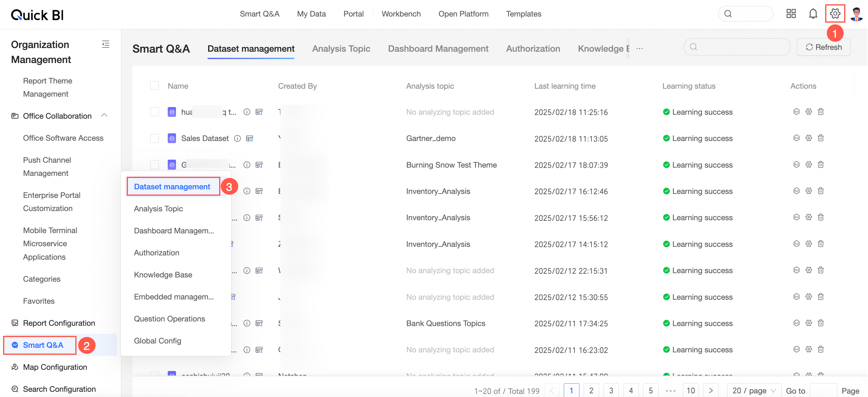
Task: Click the learning icon for Sales Dataset row
Action: click(x=796, y=138)
